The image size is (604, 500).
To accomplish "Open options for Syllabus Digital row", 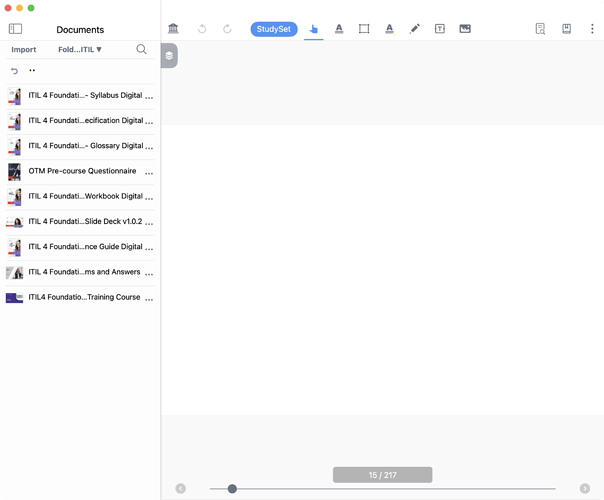I will coord(149,97).
